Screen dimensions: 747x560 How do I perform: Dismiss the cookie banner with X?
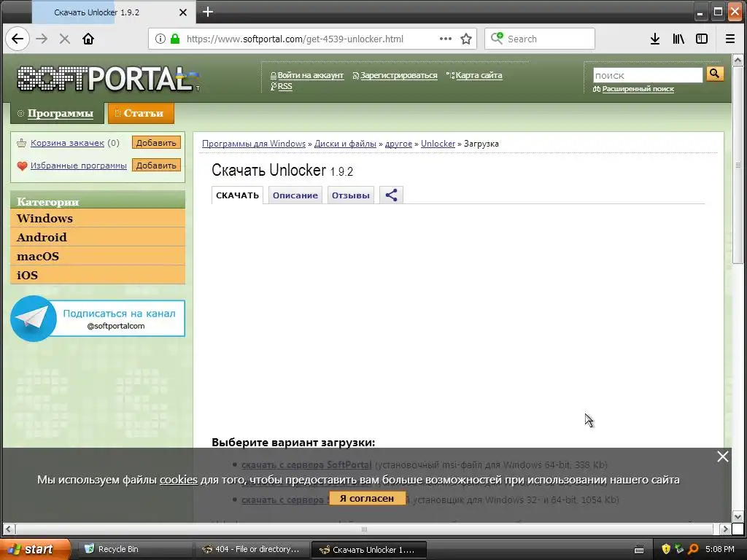click(723, 456)
